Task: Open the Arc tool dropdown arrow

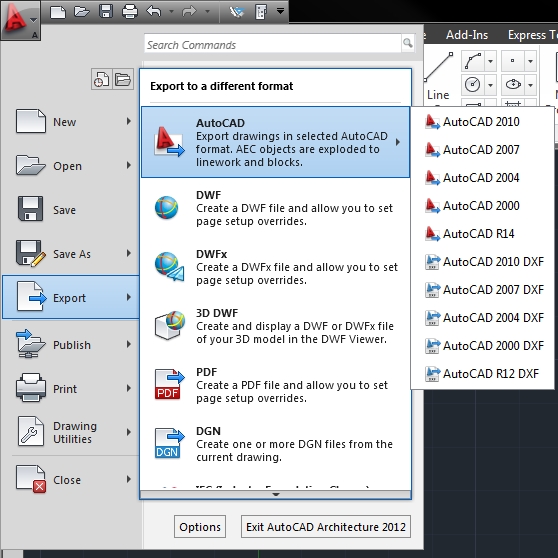Action: (x=490, y=61)
